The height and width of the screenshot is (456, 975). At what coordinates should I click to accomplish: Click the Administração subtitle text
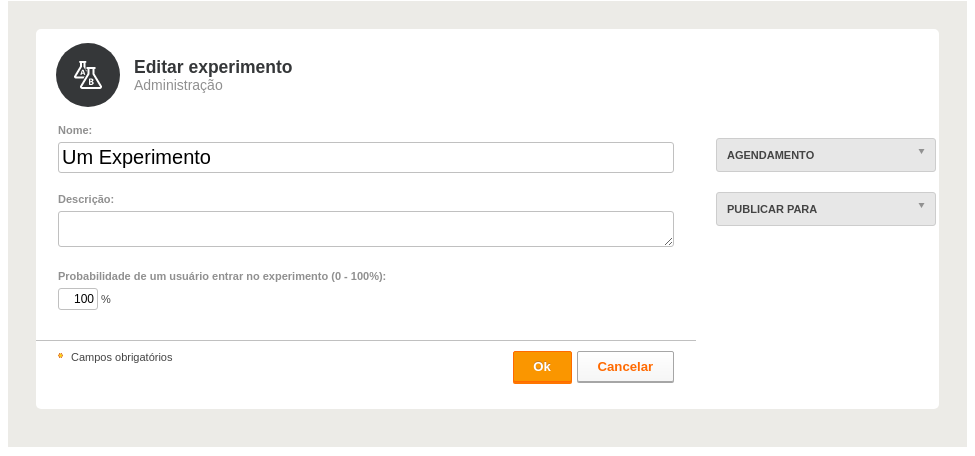point(178,85)
